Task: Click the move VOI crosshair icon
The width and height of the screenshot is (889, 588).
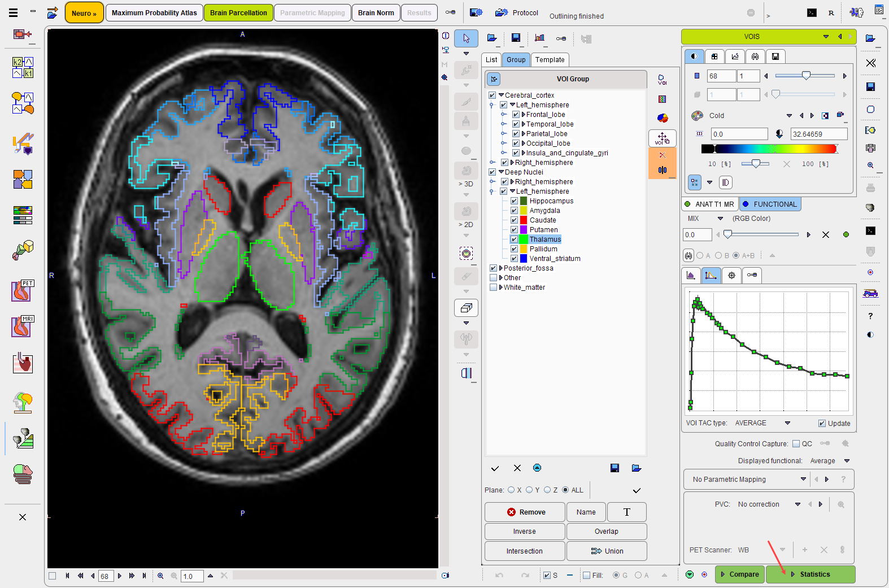Action: (663, 138)
